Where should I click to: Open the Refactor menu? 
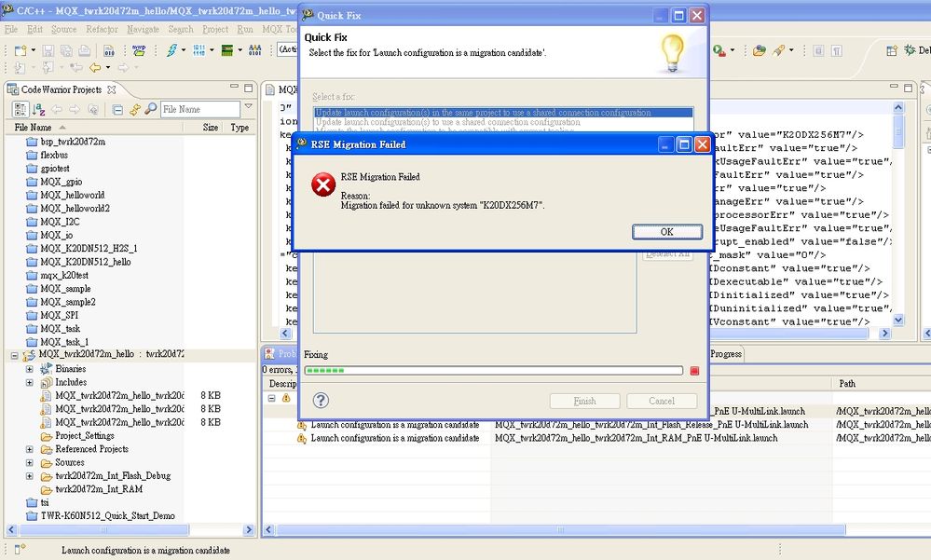(102, 29)
